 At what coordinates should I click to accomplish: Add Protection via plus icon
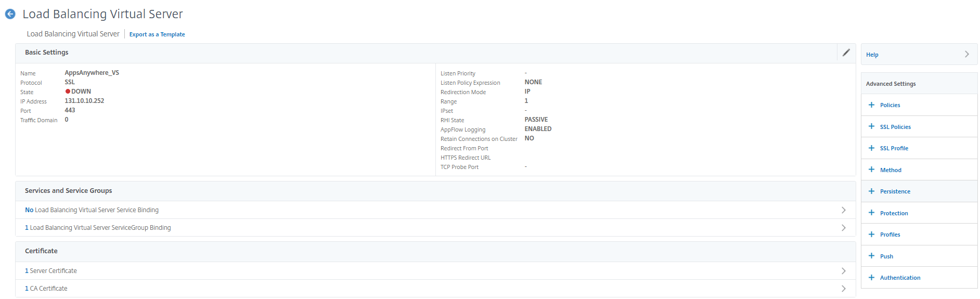point(871,213)
